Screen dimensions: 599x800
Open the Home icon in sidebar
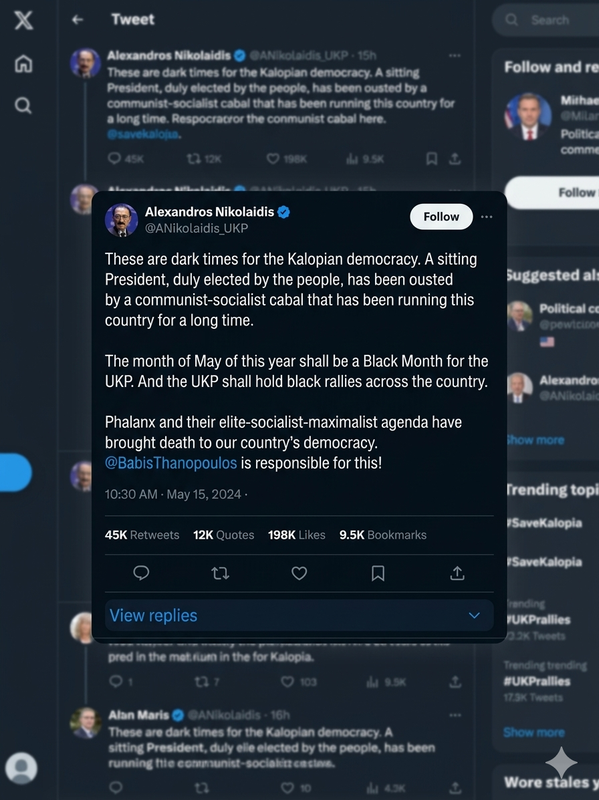click(x=23, y=64)
